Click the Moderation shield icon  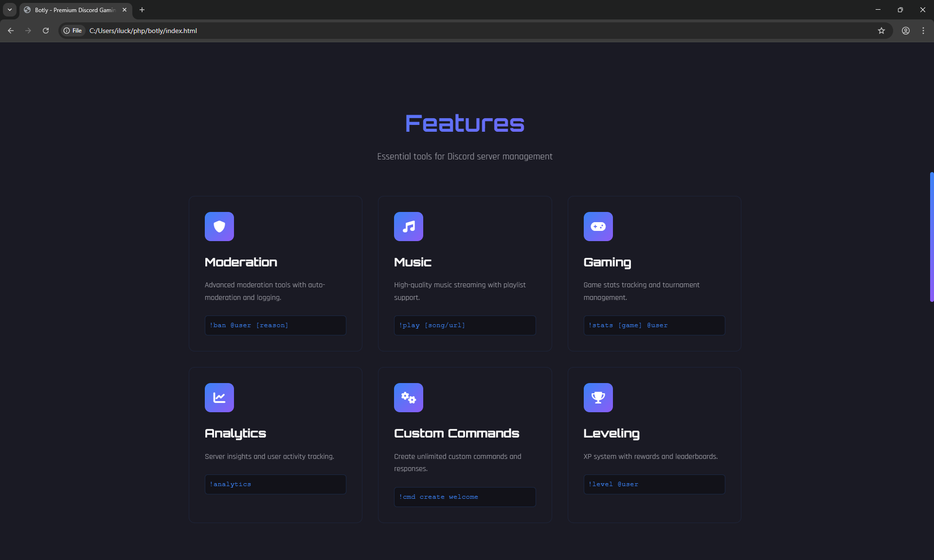[219, 227]
